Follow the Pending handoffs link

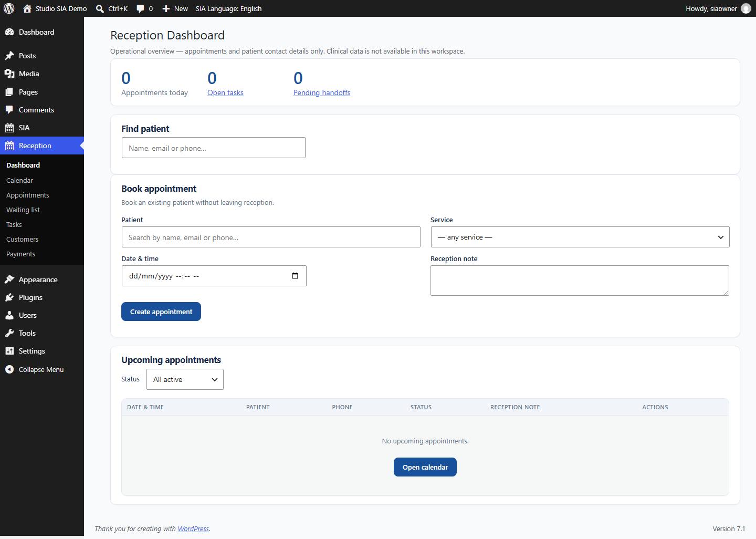tap(322, 92)
